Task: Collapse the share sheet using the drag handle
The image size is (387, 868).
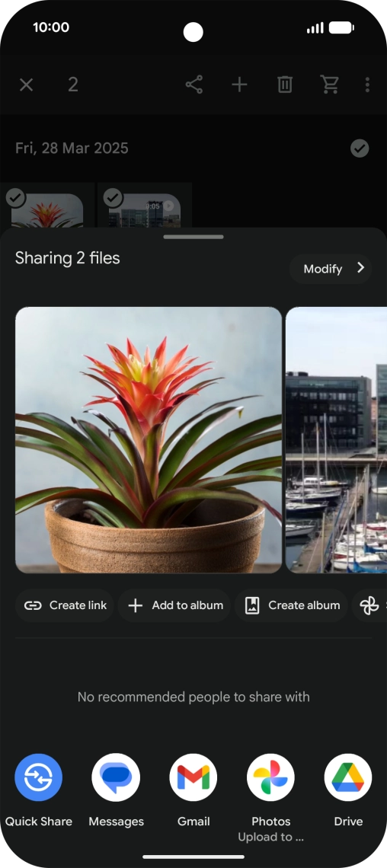Action: [193, 237]
